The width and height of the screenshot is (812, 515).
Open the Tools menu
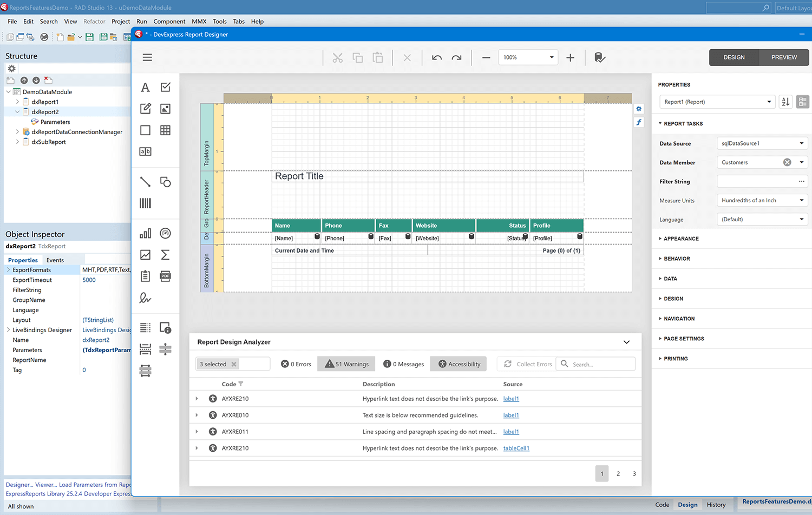219,22
